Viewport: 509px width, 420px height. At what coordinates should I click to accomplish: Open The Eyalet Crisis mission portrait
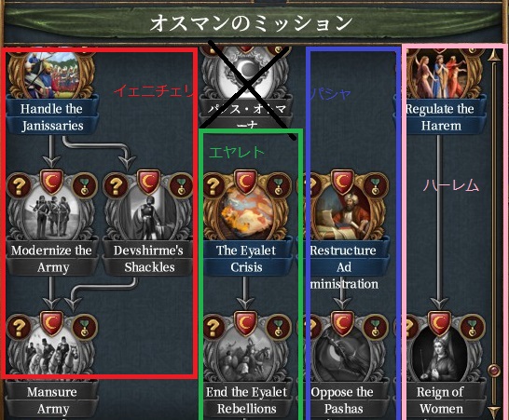point(246,215)
